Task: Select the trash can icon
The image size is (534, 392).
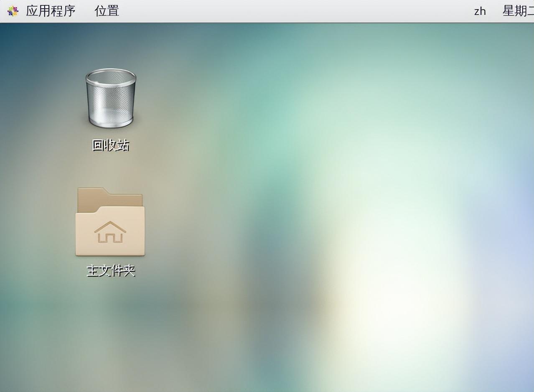Action: tap(111, 98)
